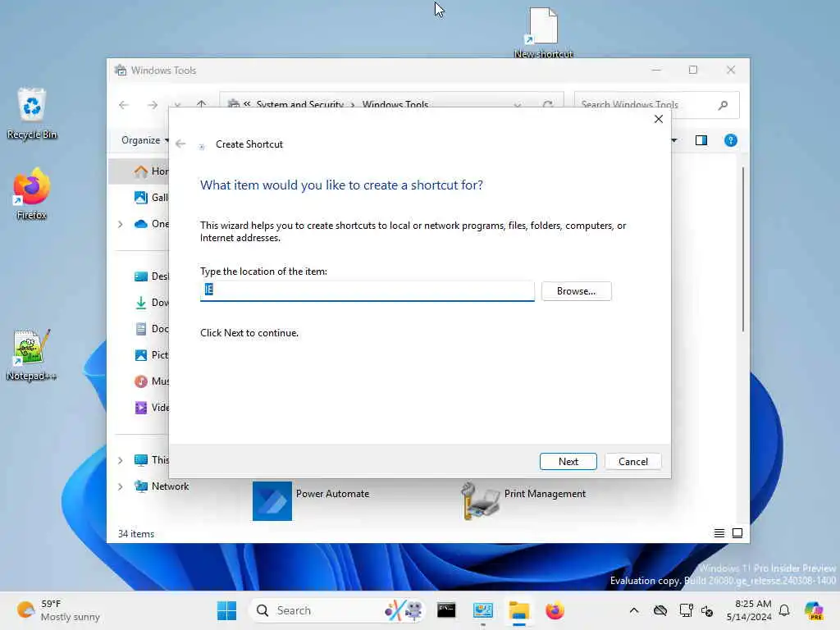Open the weather widget
This screenshot has height=630, width=840.
click(x=58, y=610)
